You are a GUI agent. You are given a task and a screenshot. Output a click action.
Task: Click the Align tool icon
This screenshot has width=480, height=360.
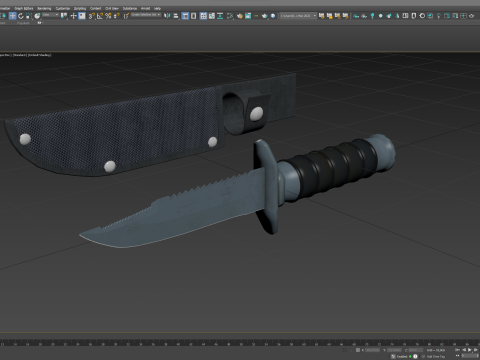point(176,16)
